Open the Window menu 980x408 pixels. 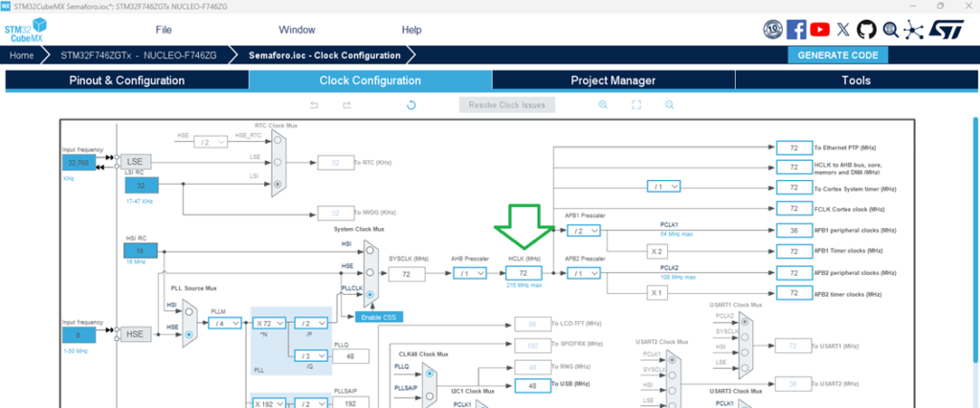tap(297, 30)
